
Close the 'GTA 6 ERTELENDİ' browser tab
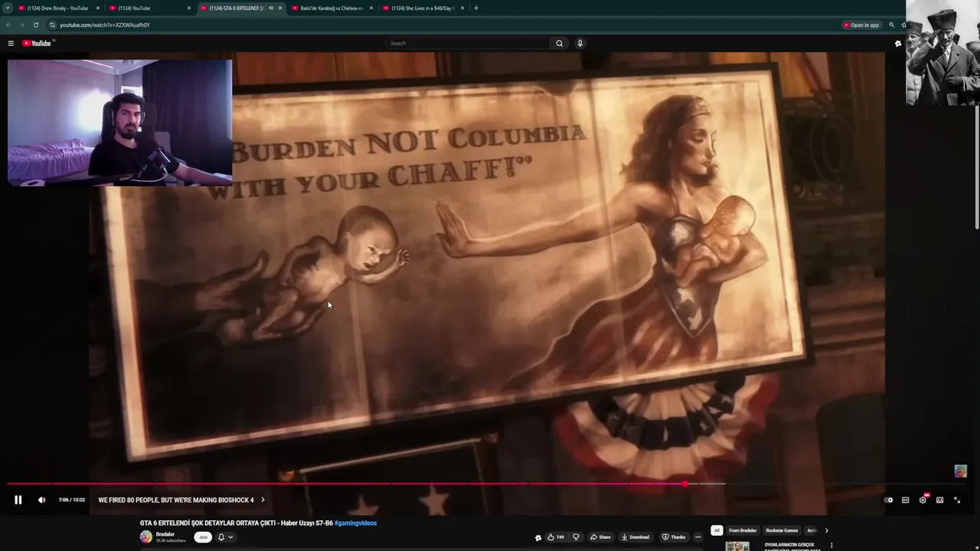tap(280, 8)
